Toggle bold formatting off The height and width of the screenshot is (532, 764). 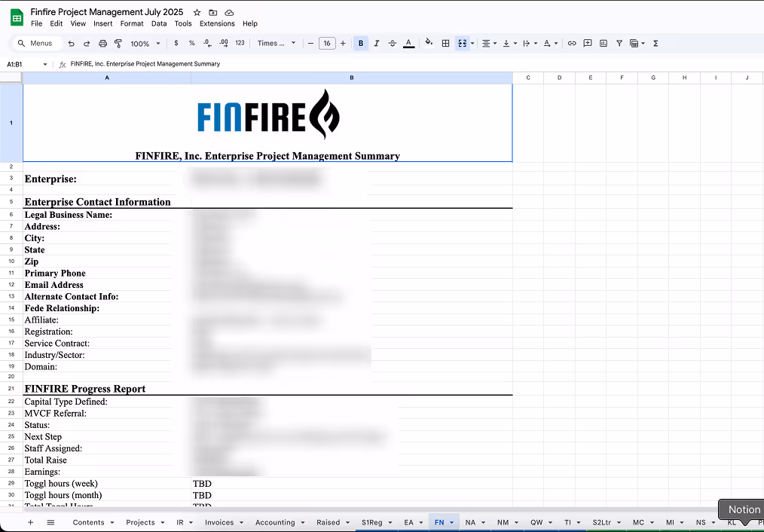pos(361,44)
